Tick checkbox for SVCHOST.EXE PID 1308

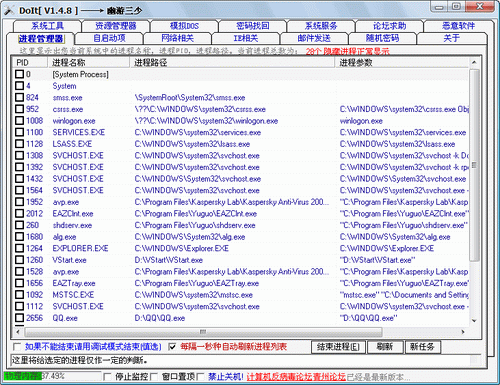pyautogui.click(x=20, y=155)
